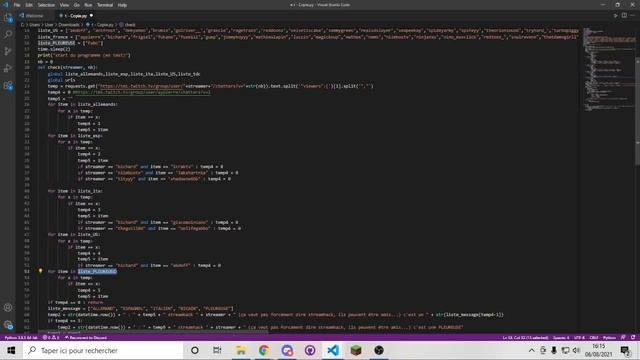Change indentation via Spaces: 4
Viewport: 640px width, 360px height.
561,338
